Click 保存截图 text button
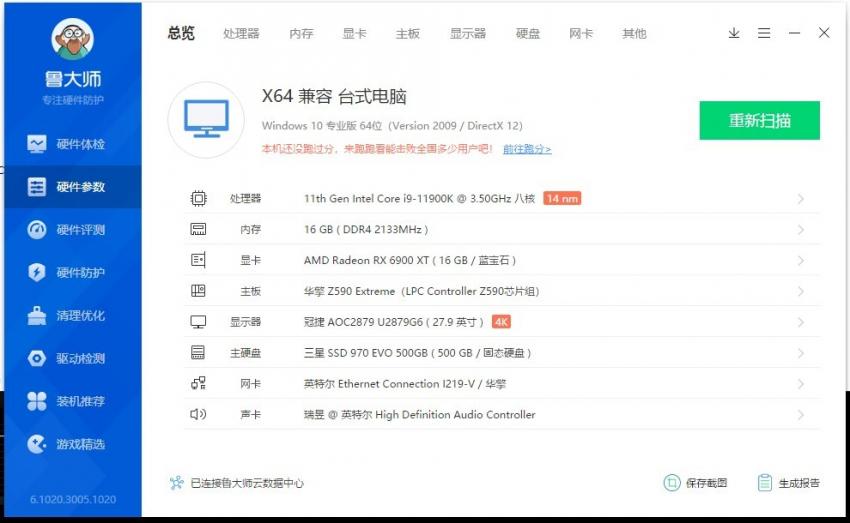This screenshot has width=850, height=523. (706, 482)
